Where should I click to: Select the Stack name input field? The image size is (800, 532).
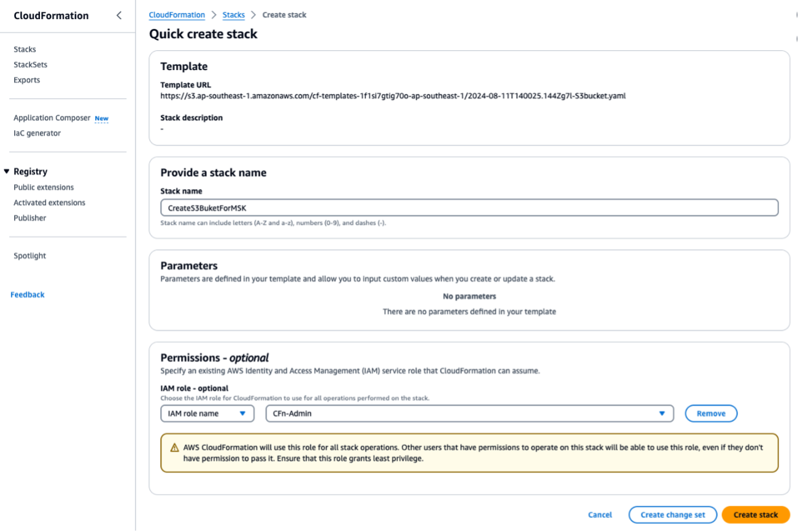pyautogui.click(x=469, y=207)
